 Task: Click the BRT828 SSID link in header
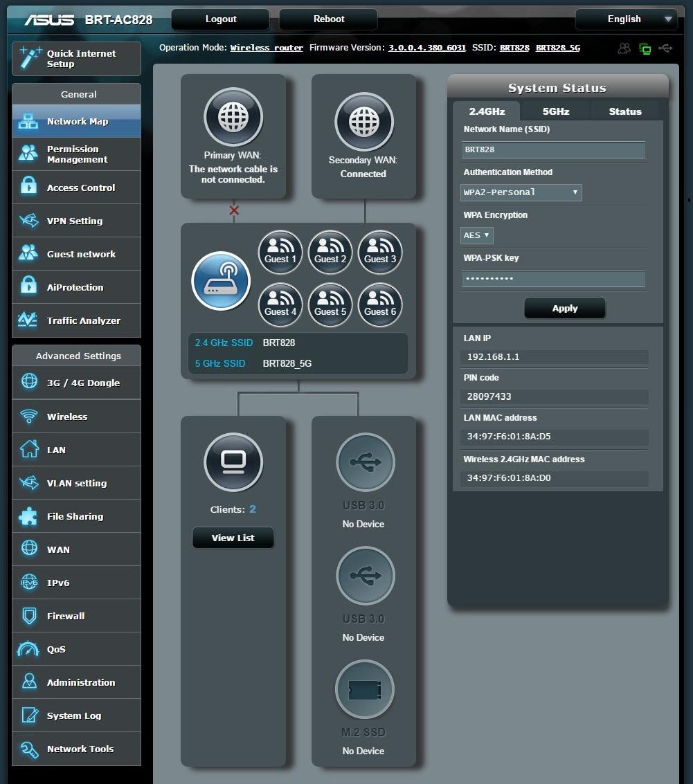(514, 48)
